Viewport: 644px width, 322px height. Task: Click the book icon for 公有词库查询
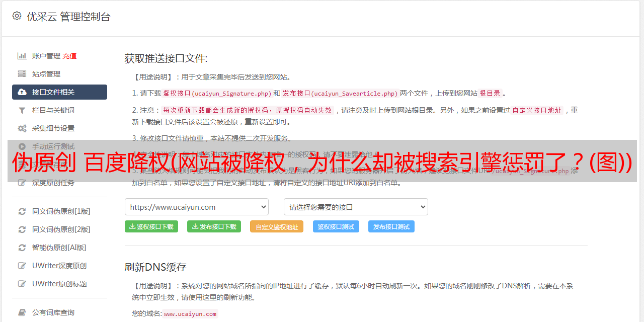22,312
